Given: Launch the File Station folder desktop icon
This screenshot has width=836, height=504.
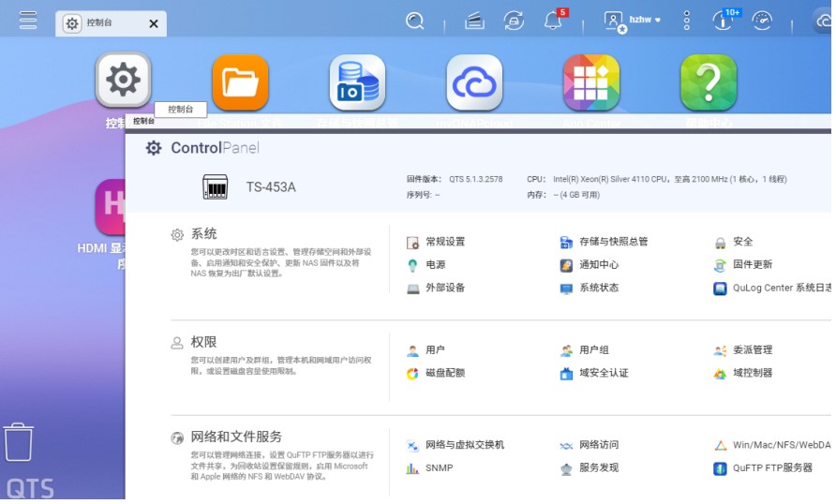Looking at the screenshot, I should pyautogui.click(x=240, y=82).
